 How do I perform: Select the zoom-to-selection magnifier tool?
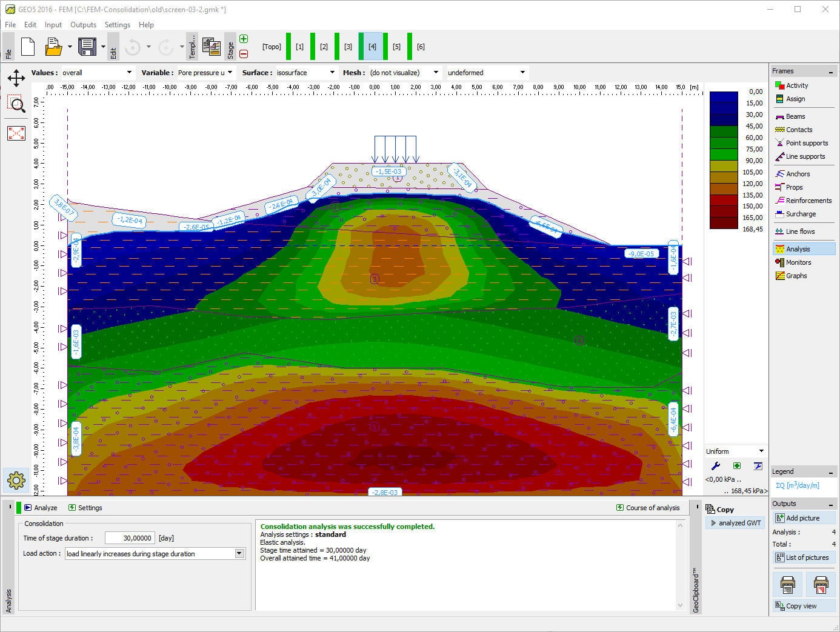16,105
